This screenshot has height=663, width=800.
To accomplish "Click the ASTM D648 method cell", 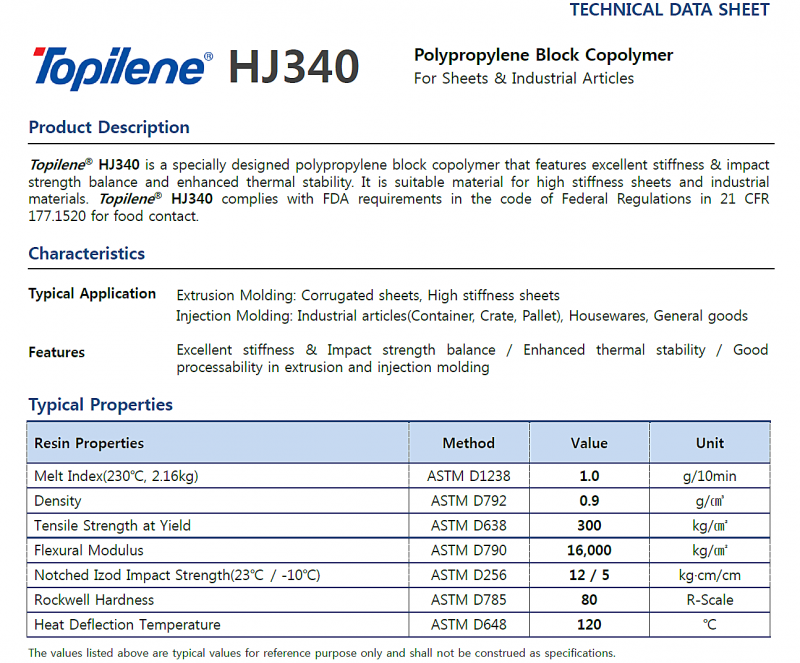I will 468,625.
